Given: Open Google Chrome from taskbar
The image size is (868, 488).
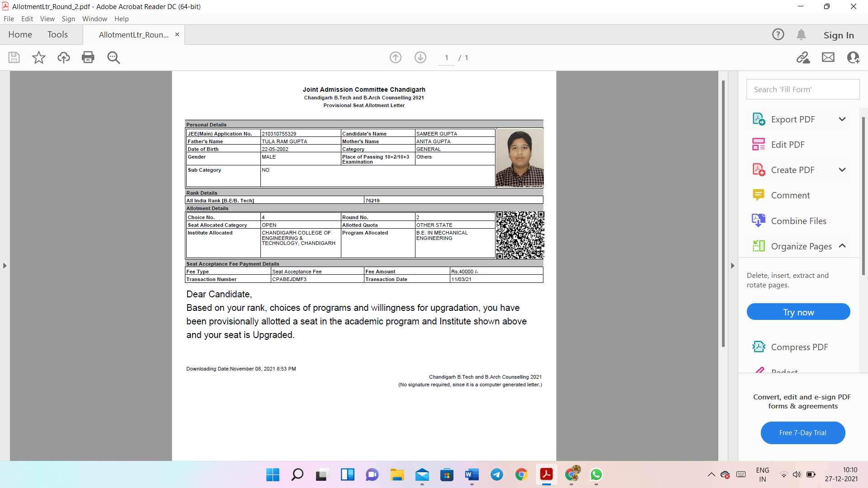Looking at the screenshot, I should [x=521, y=474].
